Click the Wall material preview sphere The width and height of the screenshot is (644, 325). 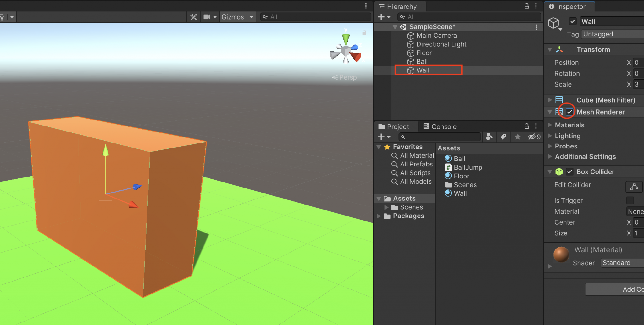pyautogui.click(x=561, y=255)
